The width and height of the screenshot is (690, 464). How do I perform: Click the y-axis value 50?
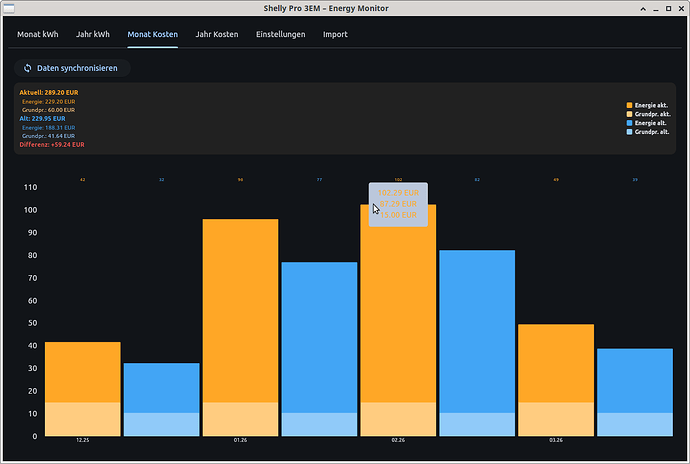point(33,323)
